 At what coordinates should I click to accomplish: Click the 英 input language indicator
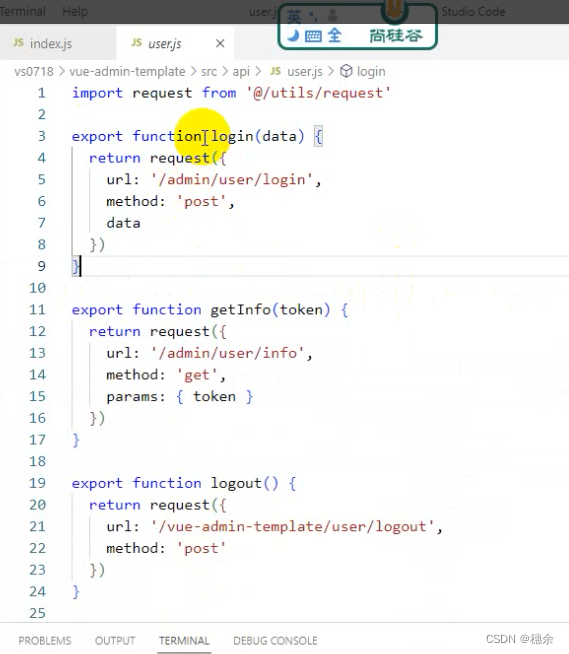pos(294,17)
